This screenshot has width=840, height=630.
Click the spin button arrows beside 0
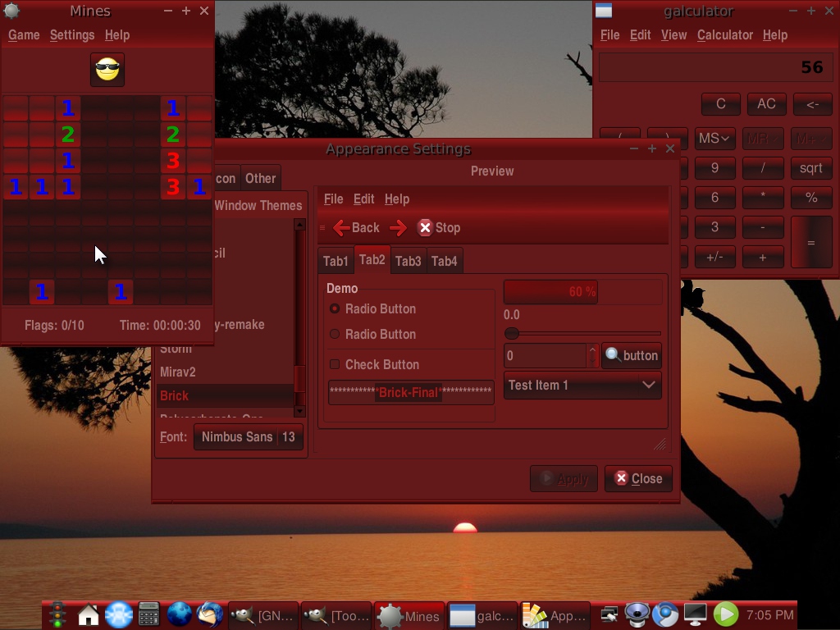coord(592,356)
